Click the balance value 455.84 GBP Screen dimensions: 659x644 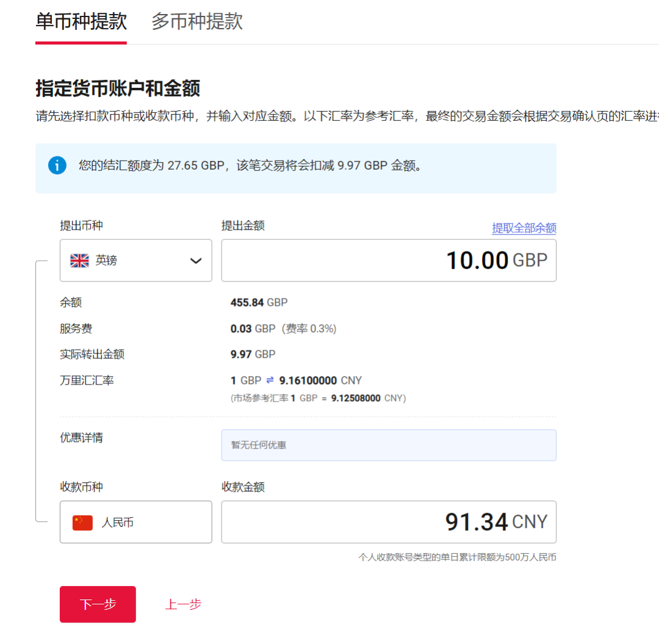(x=259, y=302)
